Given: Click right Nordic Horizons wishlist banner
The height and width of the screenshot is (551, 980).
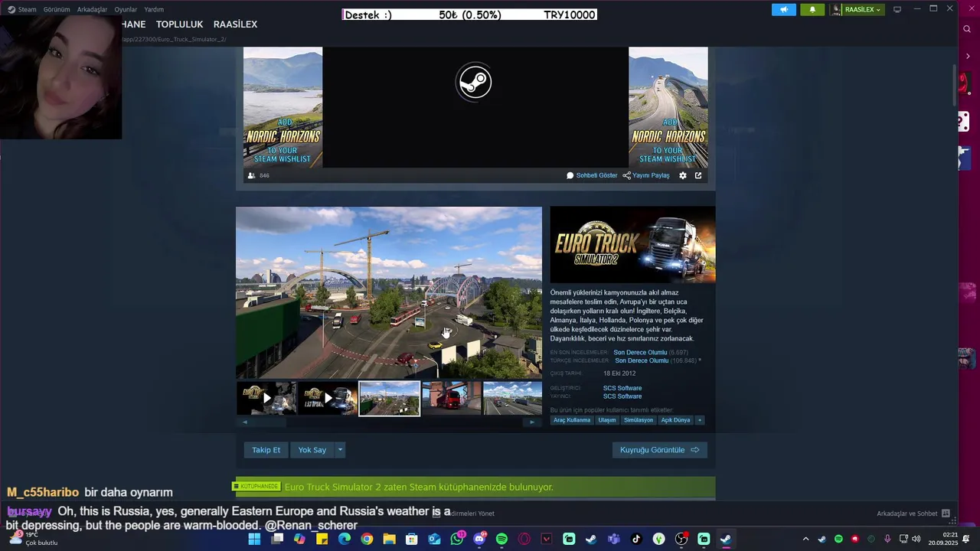Looking at the screenshot, I should tap(668, 107).
